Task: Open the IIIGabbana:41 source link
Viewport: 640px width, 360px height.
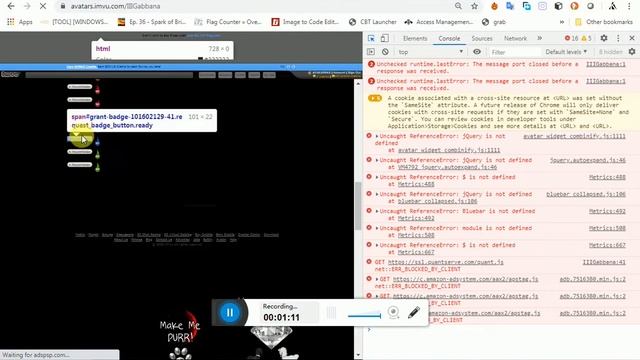Action: coord(604,262)
